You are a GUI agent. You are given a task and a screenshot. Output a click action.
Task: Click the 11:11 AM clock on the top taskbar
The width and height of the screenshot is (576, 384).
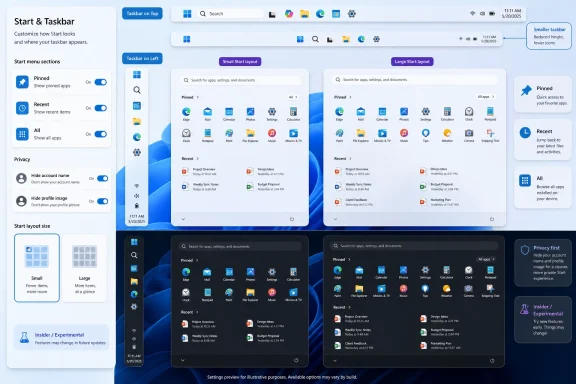(x=512, y=14)
